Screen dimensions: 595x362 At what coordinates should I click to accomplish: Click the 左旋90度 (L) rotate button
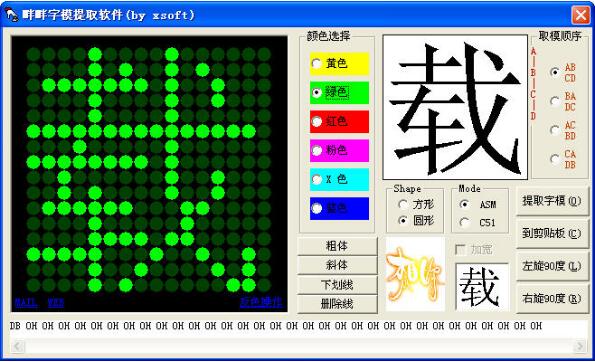point(552,266)
